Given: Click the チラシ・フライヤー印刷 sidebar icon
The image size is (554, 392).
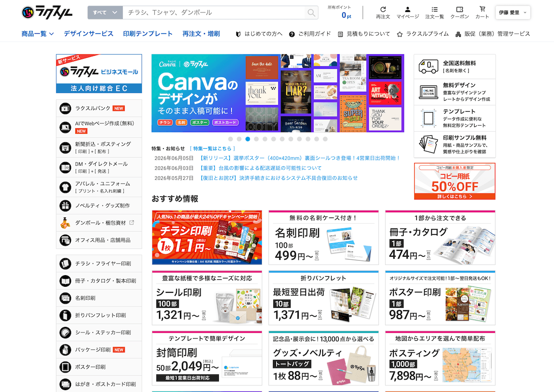Looking at the screenshot, I should click(65, 264).
